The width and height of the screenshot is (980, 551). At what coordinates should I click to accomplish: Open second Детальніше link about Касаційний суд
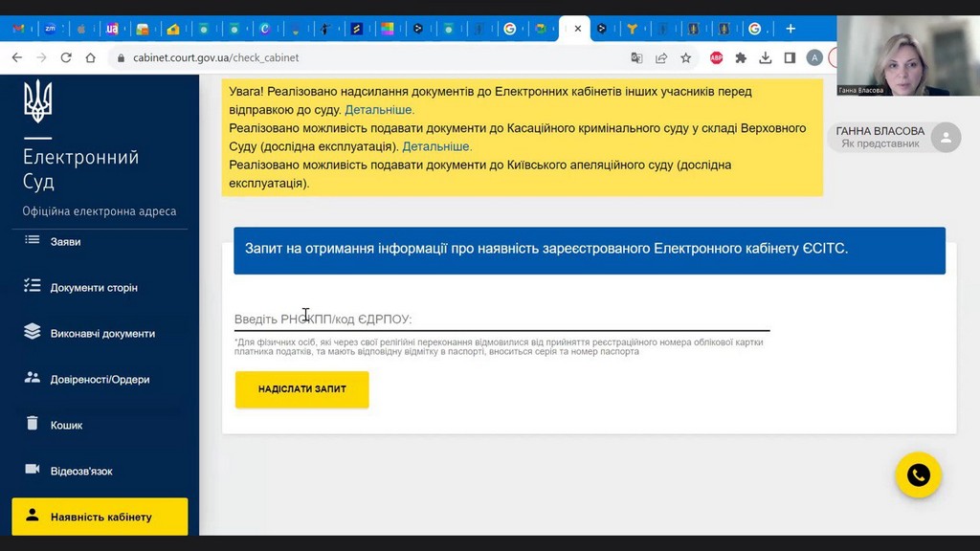point(436,146)
